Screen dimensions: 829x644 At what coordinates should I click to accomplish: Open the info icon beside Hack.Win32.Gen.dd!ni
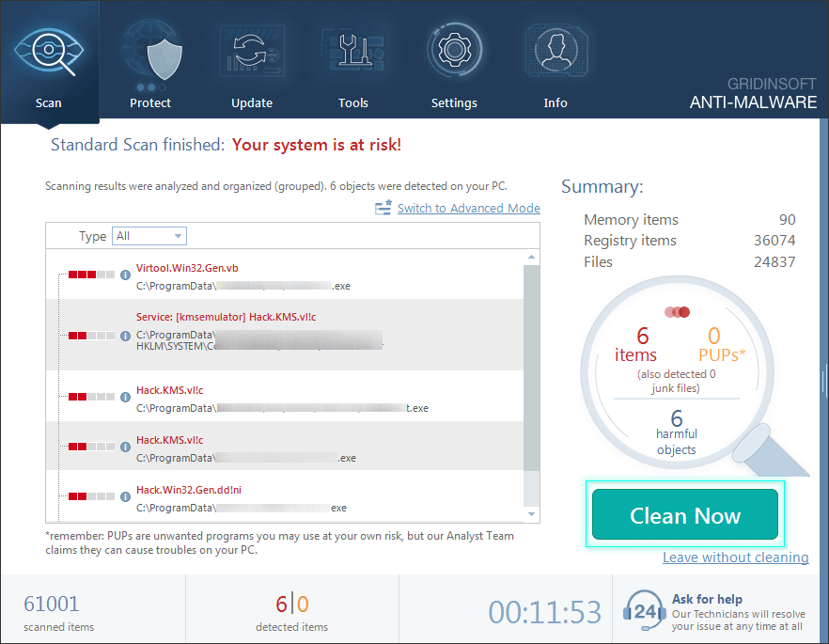(x=125, y=495)
